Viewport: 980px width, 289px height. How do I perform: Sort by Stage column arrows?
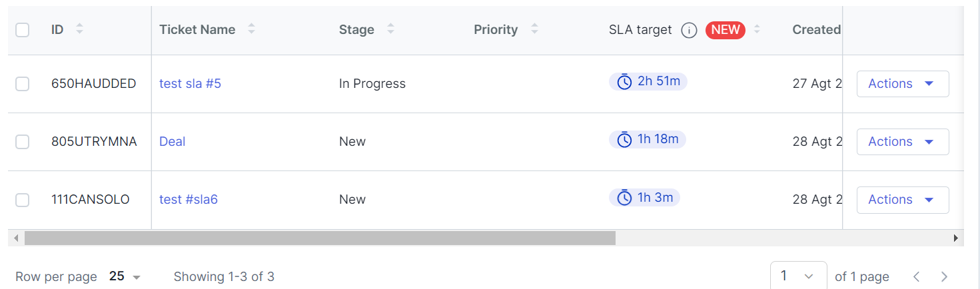click(x=390, y=29)
